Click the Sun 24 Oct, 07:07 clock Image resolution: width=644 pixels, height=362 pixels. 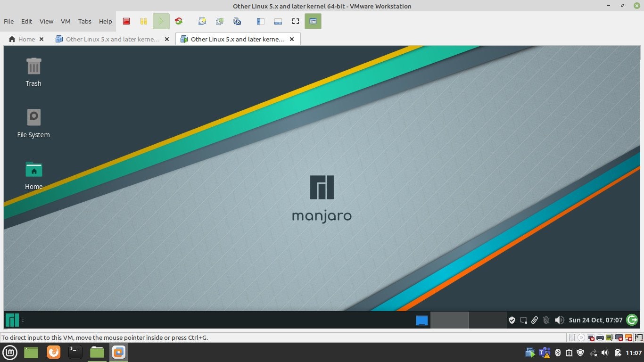(x=595, y=320)
